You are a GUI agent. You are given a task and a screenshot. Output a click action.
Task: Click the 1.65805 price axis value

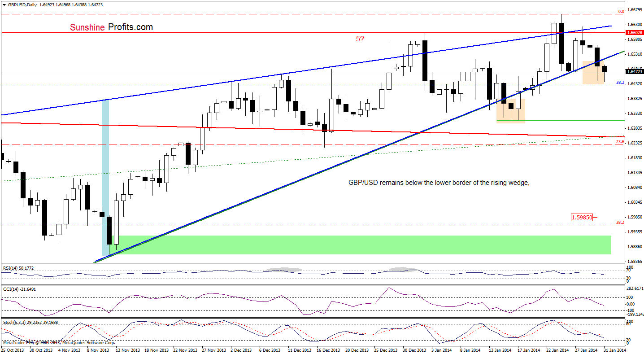click(x=635, y=39)
